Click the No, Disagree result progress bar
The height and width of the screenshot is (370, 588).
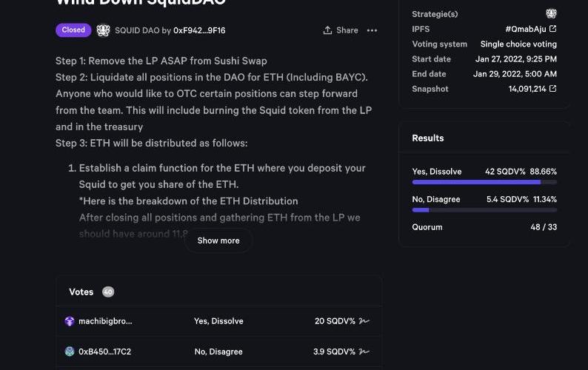point(484,210)
